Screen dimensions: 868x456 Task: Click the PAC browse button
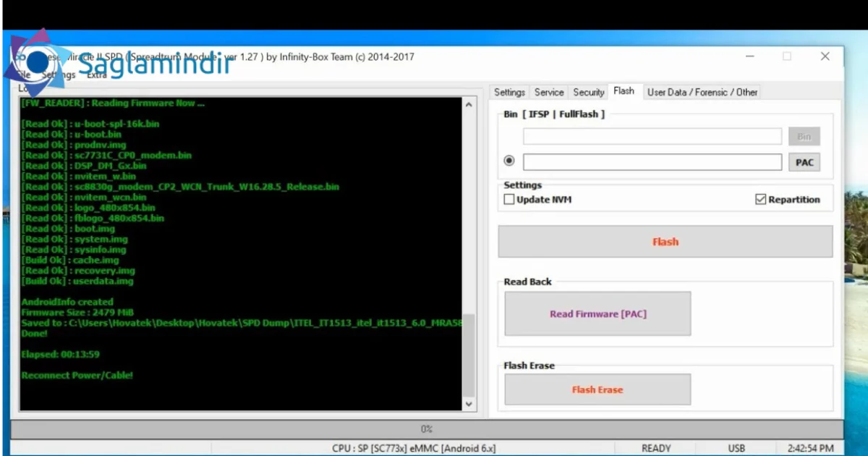click(804, 162)
